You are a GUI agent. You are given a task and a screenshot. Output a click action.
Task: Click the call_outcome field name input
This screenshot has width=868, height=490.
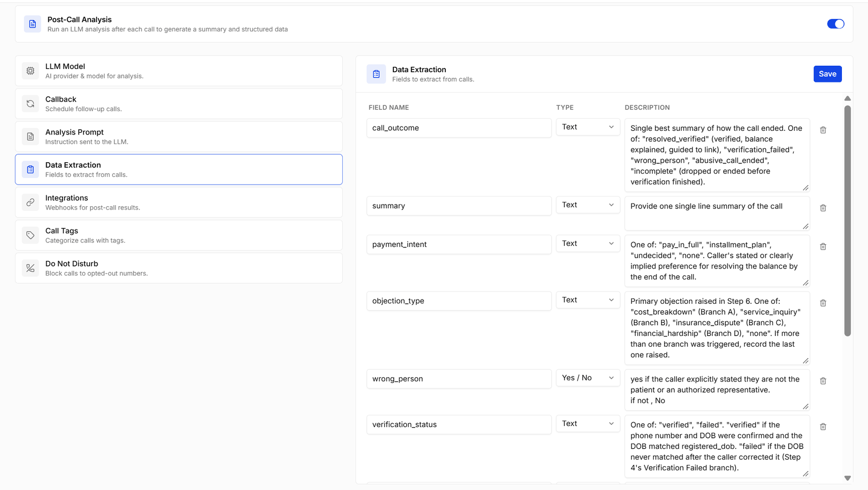[x=459, y=128]
